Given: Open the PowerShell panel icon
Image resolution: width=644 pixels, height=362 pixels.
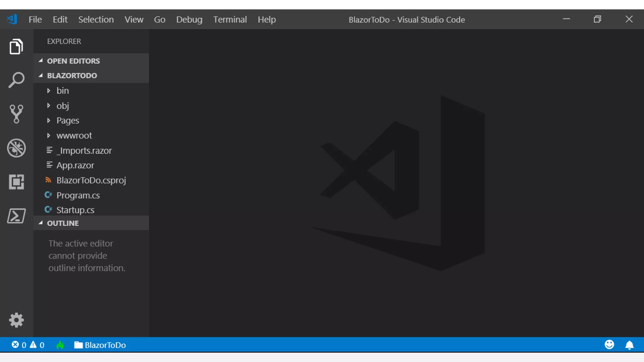Looking at the screenshot, I should [16, 216].
